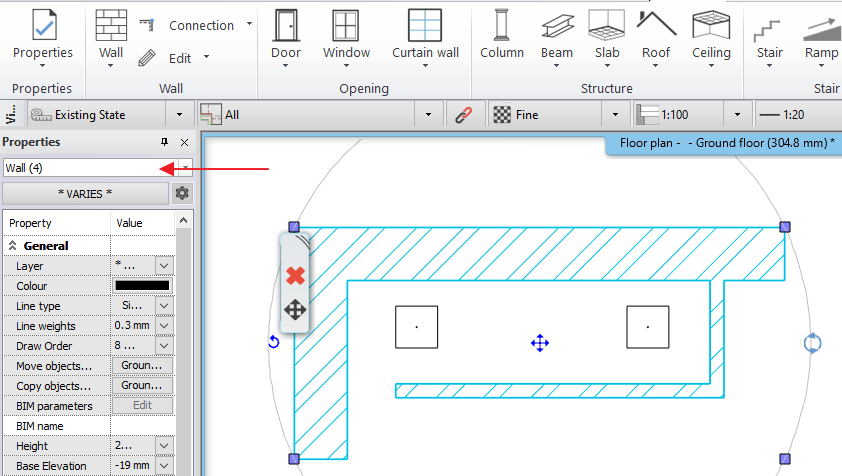This screenshot has height=476, width=842.
Task: Collapse the General properties section
Action: coord(12,246)
